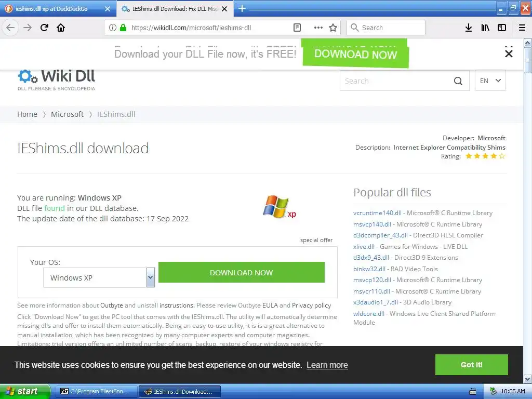Open msvcr110.dll link
The width and height of the screenshot is (532, 399).
[x=371, y=291]
